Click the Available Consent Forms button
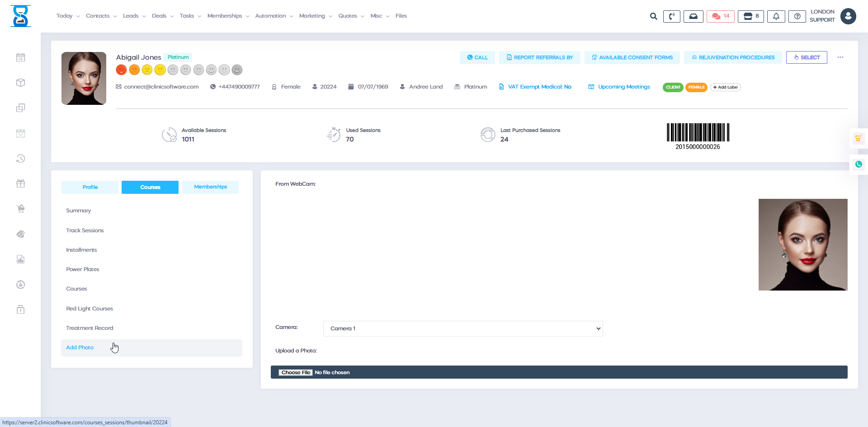Image resolution: width=868 pixels, height=427 pixels. tap(632, 57)
